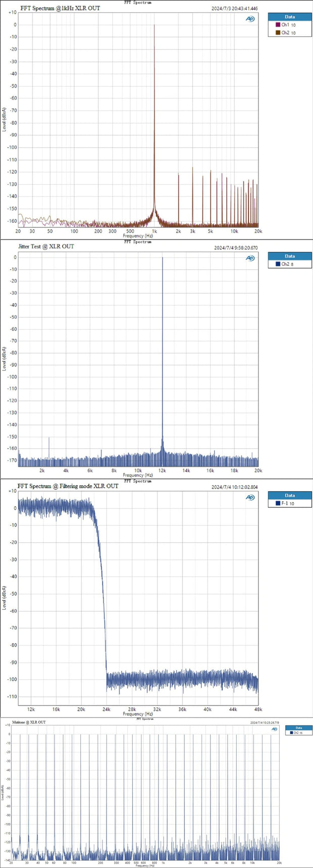The image size is (313, 868).
Task: Click the "FFT Spectrum @ Filtering mode XLR OUT" title
Action: [x=68, y=486]
